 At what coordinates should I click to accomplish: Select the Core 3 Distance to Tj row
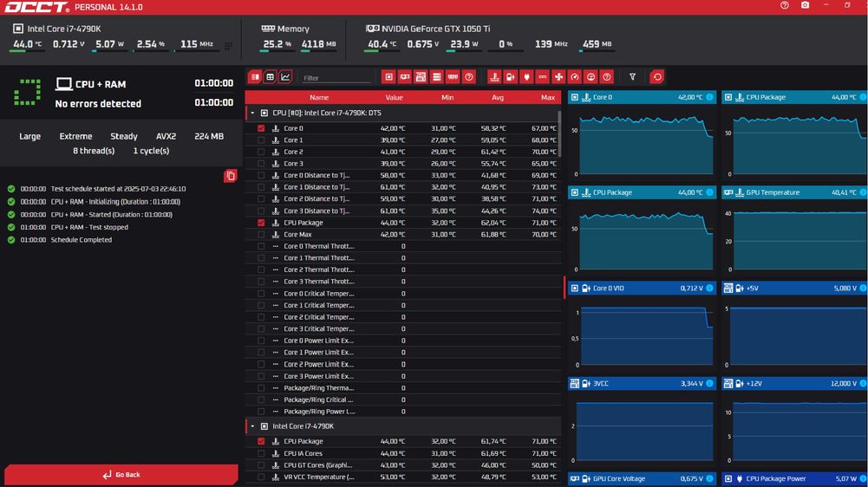pos(403,211)
